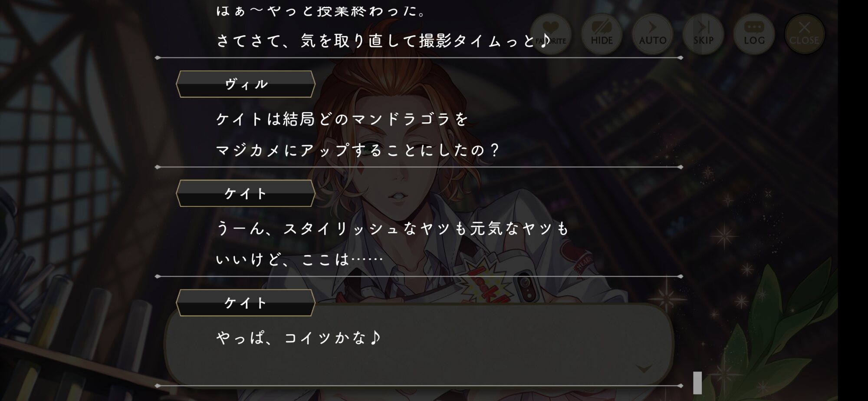The width and height of the screenshot is (868, 401).
Task: Click the line マジカメにアップすることにしたの？
Action: click(358, 150)
